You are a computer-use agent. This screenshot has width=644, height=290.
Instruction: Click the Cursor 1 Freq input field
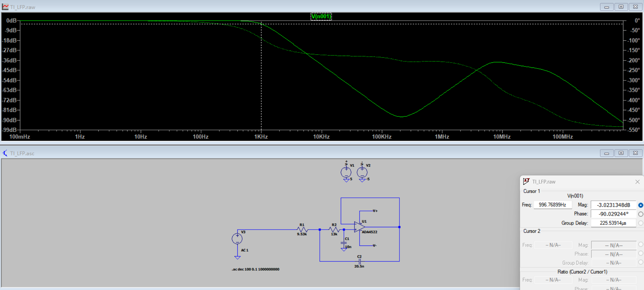point(552,205)
